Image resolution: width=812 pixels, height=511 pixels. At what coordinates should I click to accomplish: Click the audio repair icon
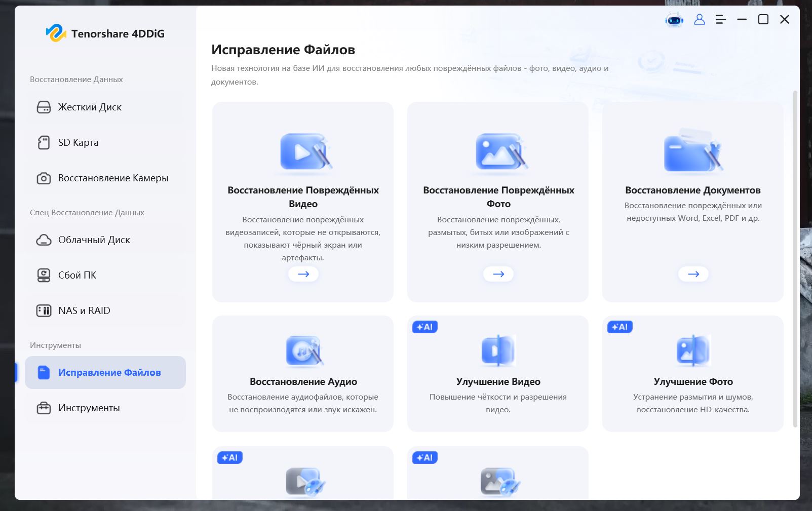tap(304, 350)
